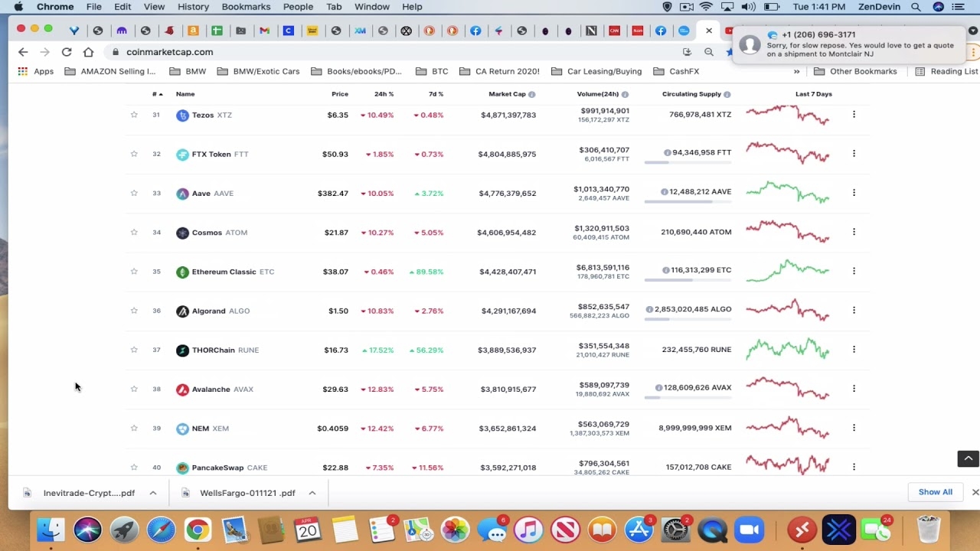Add Aave to watchlist star
The width and height of the screenshot is (980, 551).
pyautogui.click(x=134, y=193)
